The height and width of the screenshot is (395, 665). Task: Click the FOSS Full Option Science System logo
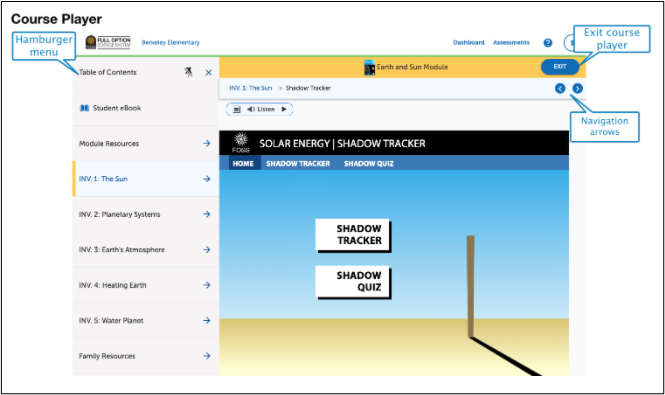point(108,42)
